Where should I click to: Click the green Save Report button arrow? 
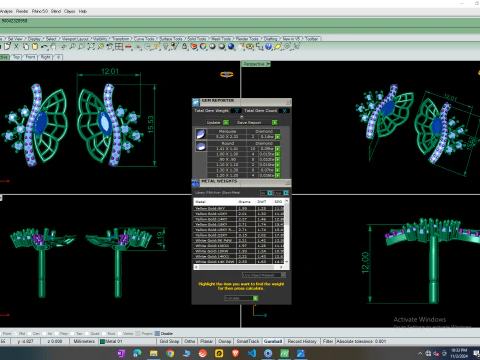coord(275,123)
